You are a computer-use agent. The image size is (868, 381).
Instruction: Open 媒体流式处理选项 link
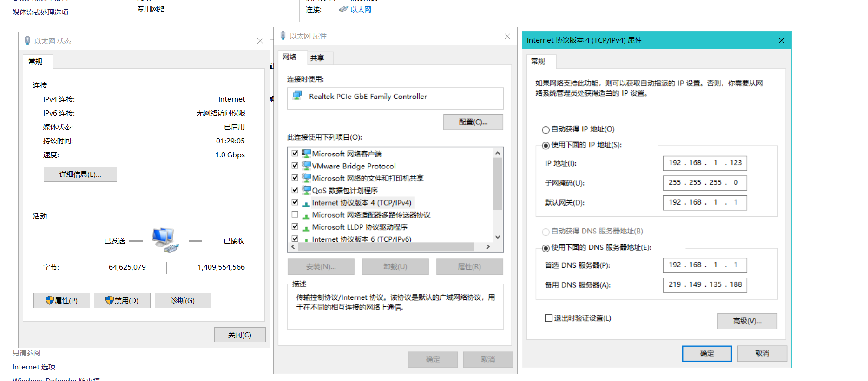pos(40,13)
